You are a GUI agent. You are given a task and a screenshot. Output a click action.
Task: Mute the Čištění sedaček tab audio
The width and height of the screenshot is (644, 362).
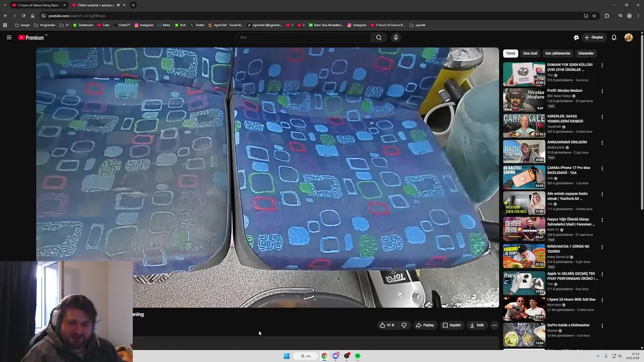coord(118,5)
